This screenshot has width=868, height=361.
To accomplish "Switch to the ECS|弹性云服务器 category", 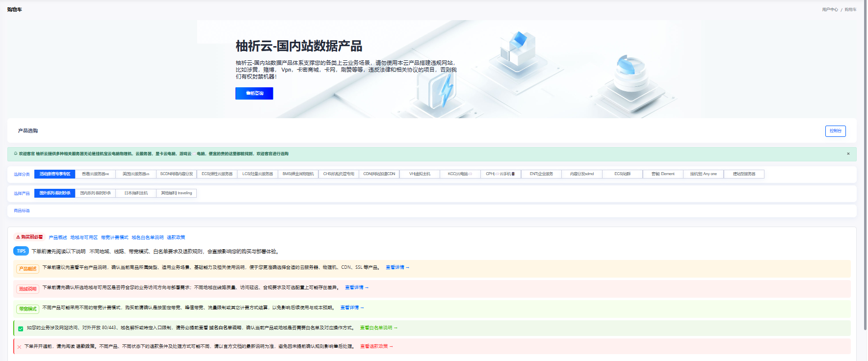I will click(x=217, y=174).
